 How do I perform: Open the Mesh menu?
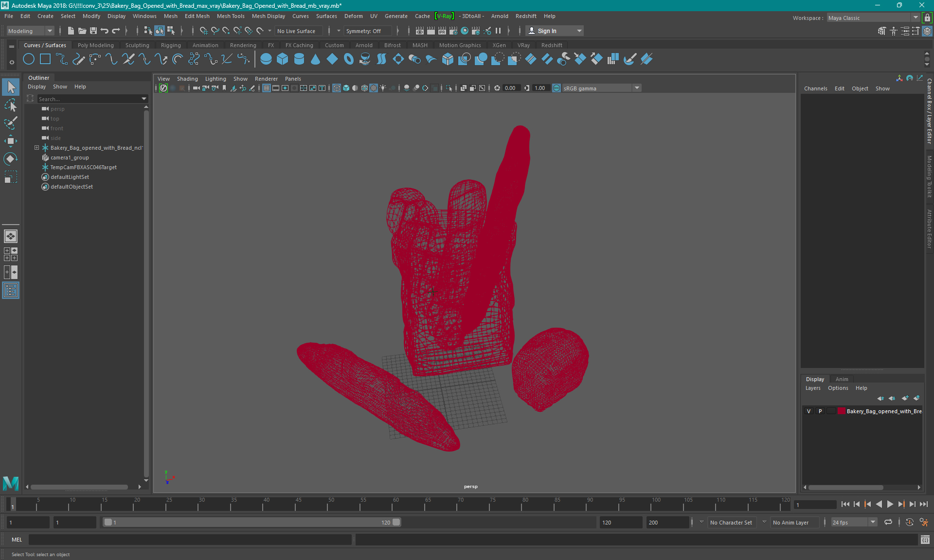170,16
